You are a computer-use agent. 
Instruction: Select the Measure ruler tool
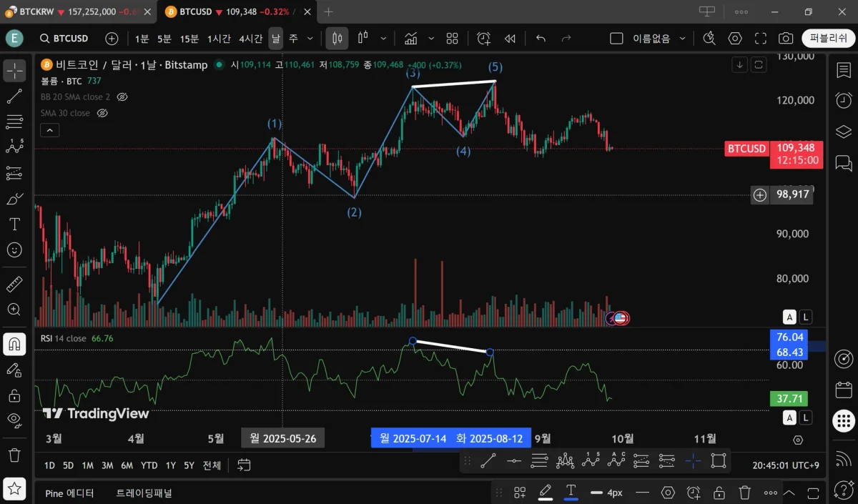pyautogui.click(x=14, y=284)
